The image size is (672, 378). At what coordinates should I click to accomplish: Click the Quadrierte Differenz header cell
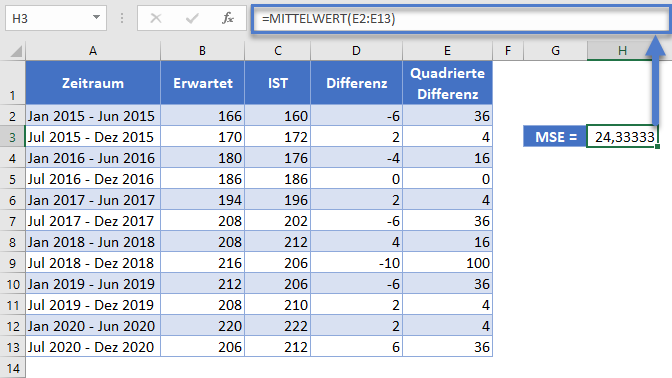(x=447, y=83)
